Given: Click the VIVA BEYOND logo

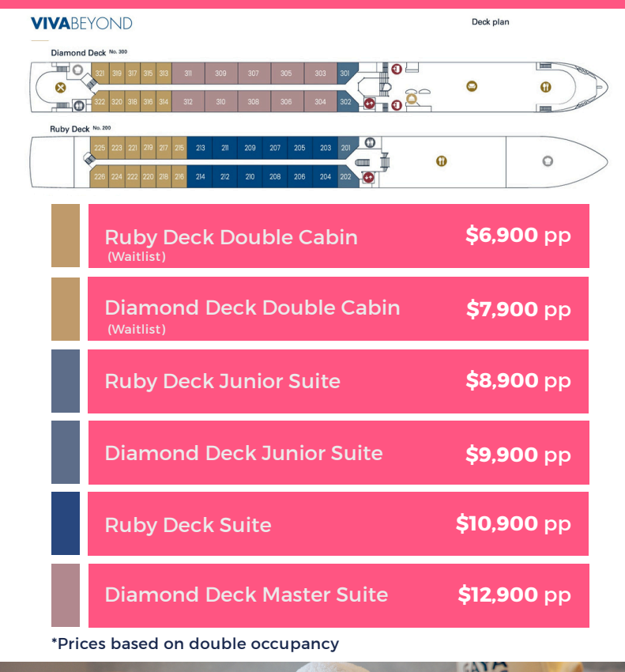Looking at the screenshot, I should point(81,24).
